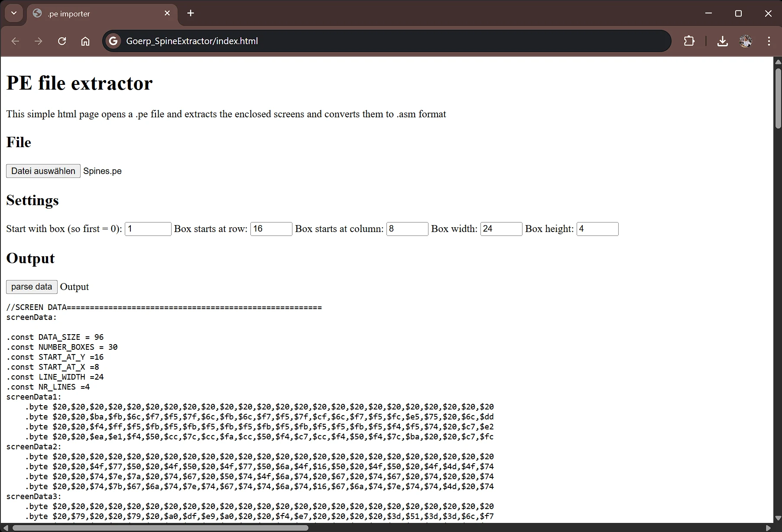Close the .pe importer tab
The width and height of the screenshot is (782, 532).
[x=167, y=13]
